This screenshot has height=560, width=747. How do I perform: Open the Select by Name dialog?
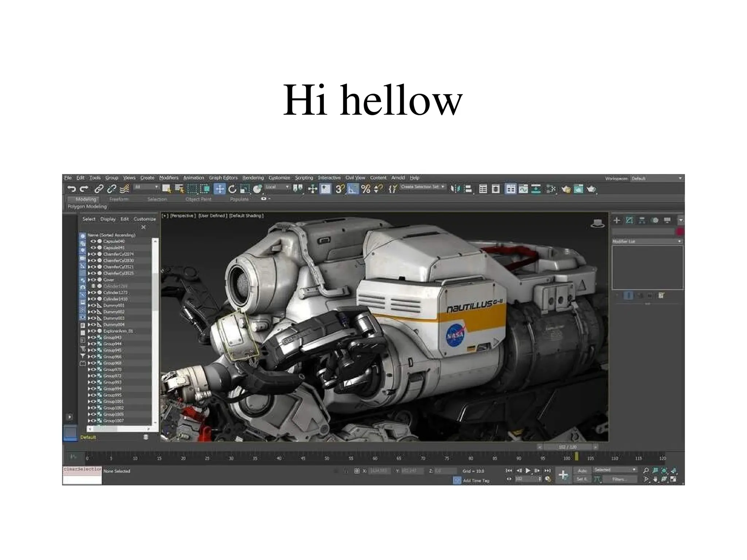[x=179, y=189]
